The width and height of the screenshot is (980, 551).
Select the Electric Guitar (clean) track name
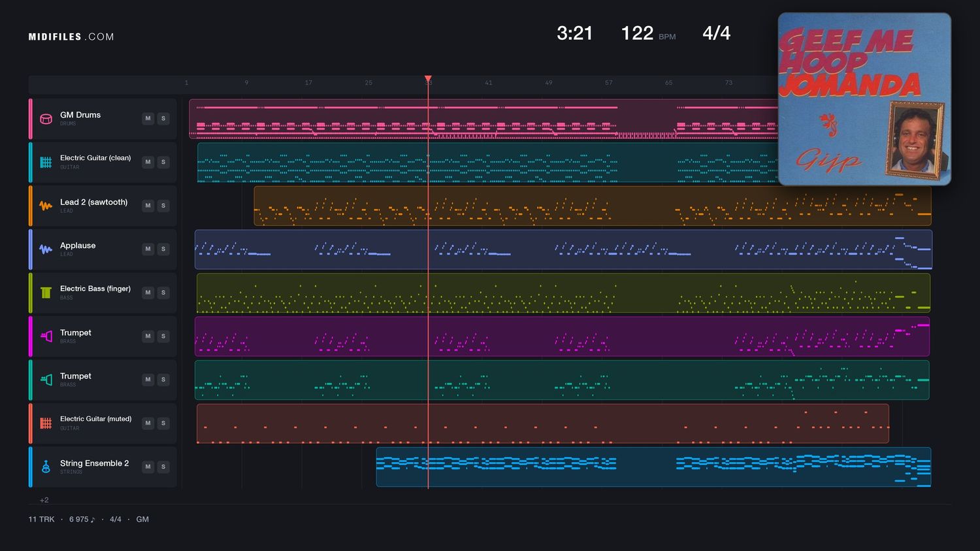tap(95, 158)
